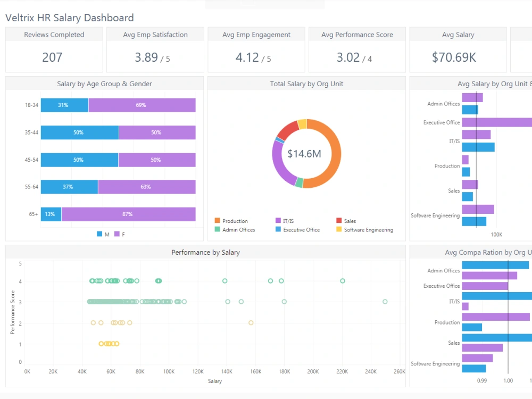Image resolution: width=532 pixels, height=399 pixels.
Task: Click the Veltrix HR Salary Dashboard title
Action: (x=69, y=18)
